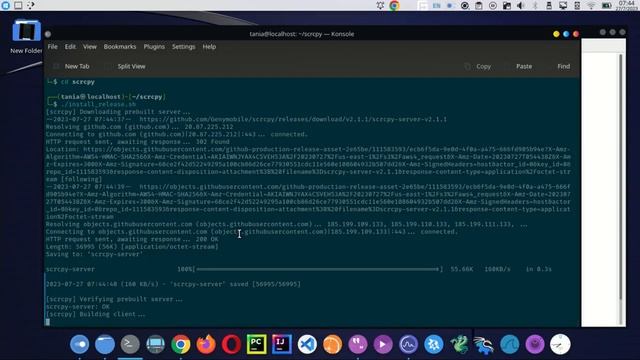640x360 pixels.
Task: Launch the toggle-style app in the dock
Action: [x=79, y=344]
